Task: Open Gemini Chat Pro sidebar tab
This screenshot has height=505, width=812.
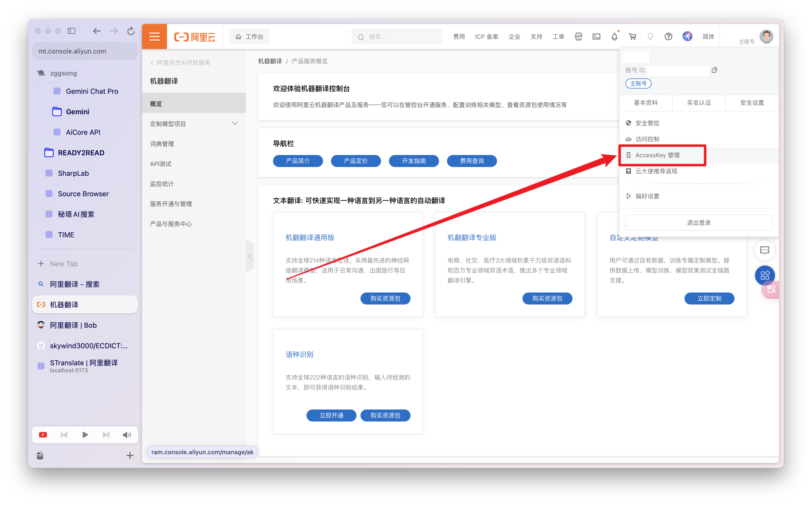Action: [x=85, y=91]
